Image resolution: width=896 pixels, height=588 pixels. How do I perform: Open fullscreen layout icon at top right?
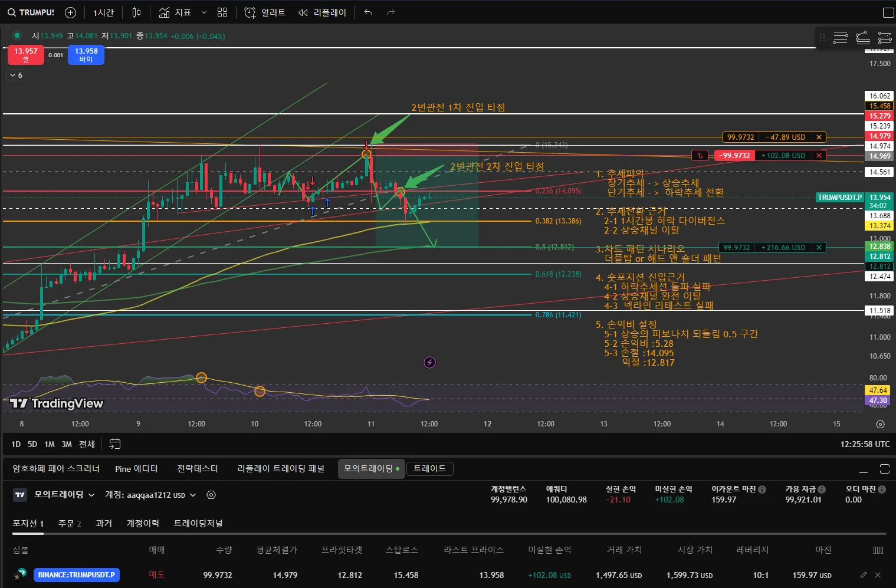pyautogui.click(x=888, y=12)
